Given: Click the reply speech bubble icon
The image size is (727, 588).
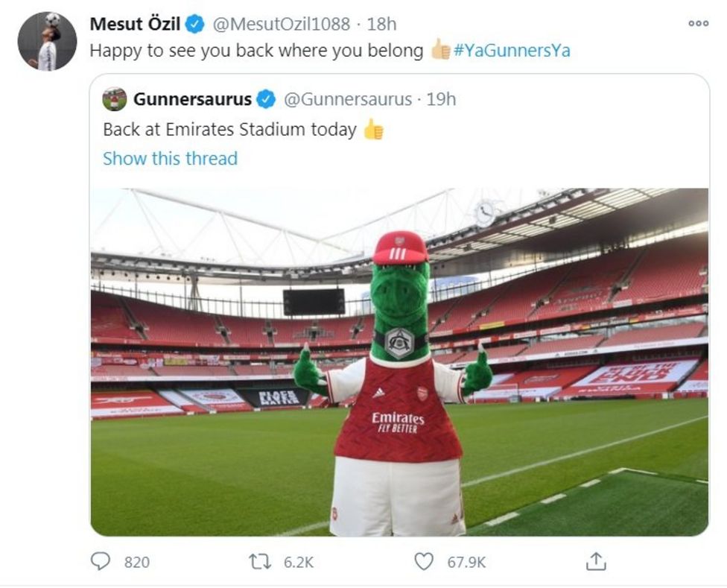Looking at the screenshot, I should [x=100, y=562].
